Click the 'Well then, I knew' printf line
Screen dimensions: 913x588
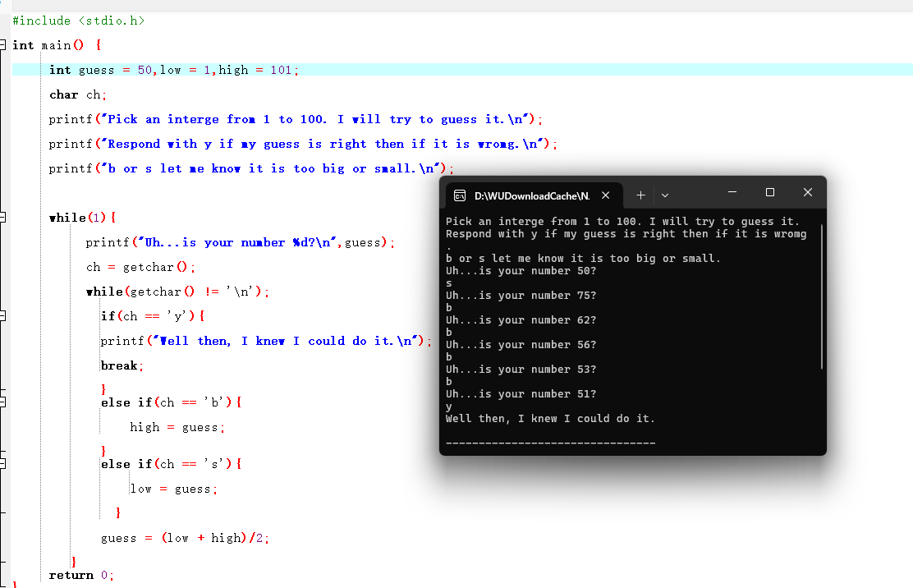(266, 341)
